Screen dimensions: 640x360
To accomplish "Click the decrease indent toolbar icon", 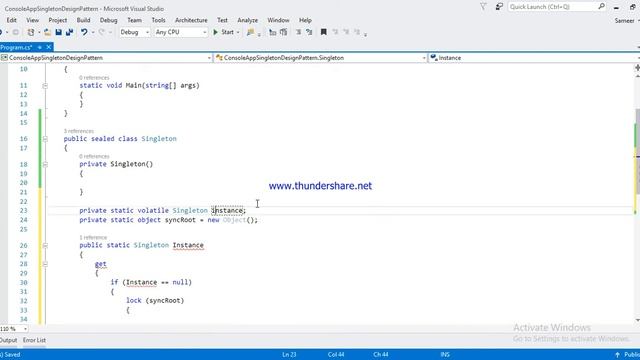I will (x=272, y=32).
